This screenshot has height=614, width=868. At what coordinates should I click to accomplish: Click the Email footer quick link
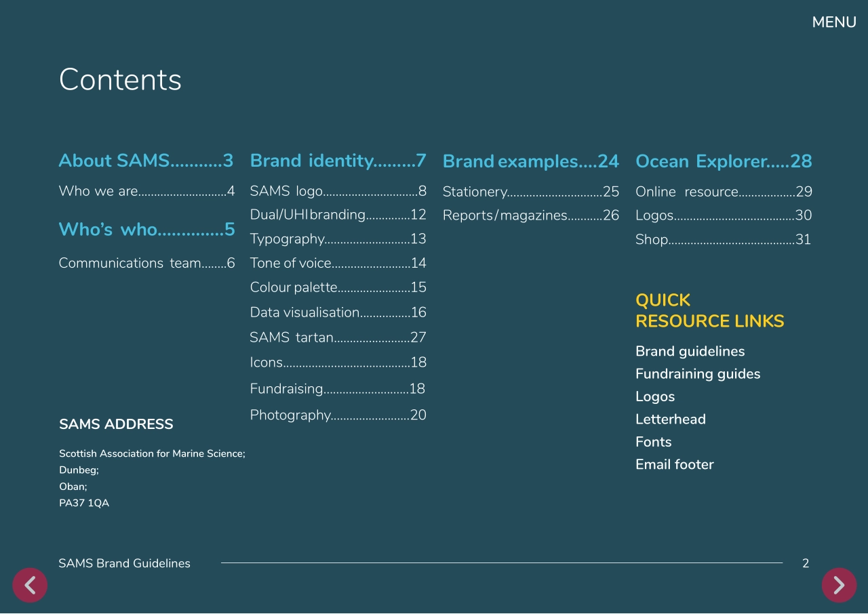point(674,464)
